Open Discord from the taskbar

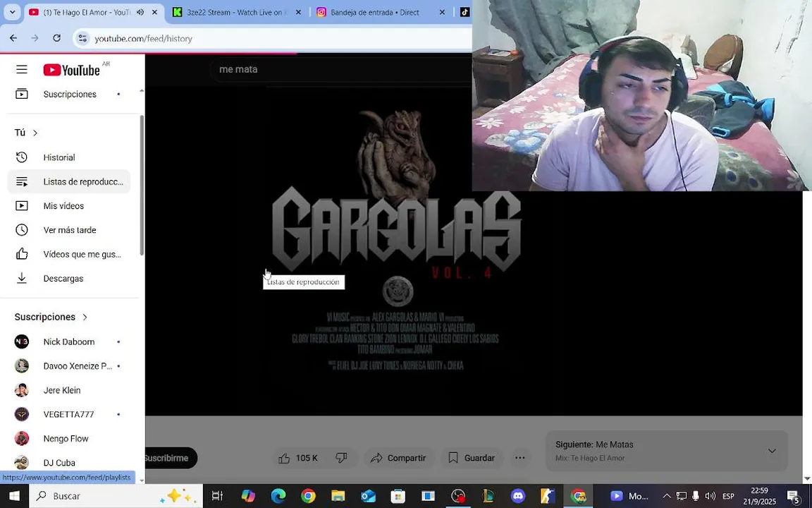[x=518, y=496]
